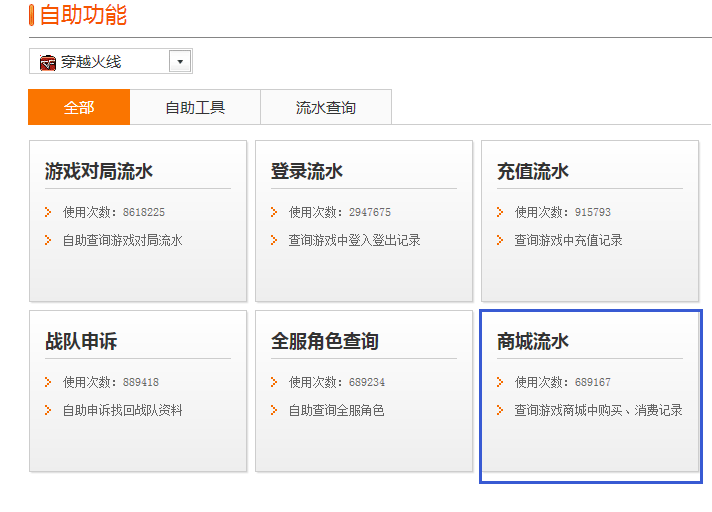Open the 登录流水 card title

pyautogui.click(x=307, y=171)
